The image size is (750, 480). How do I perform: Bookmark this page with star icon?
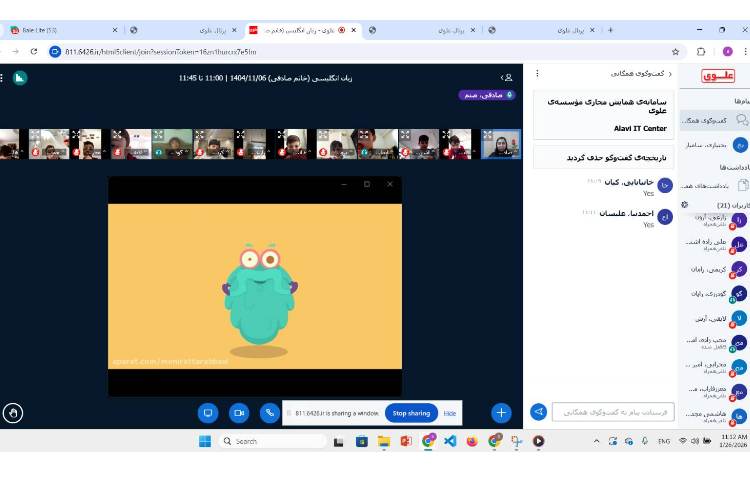tap(675, 52)
